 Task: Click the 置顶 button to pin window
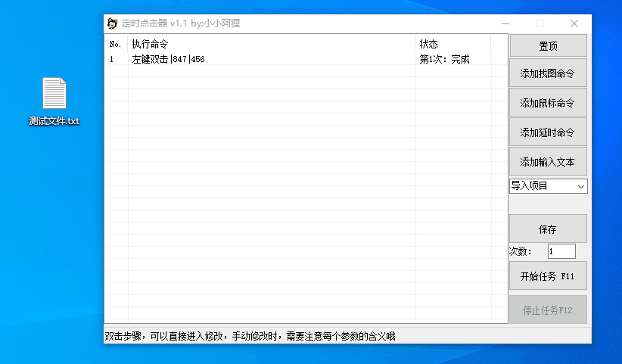(548, 45)
